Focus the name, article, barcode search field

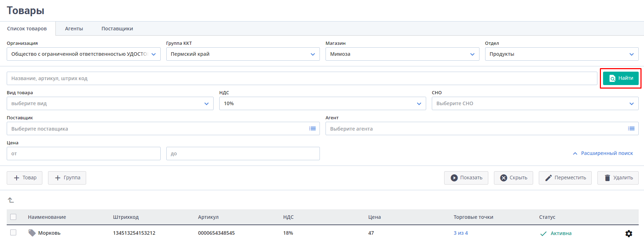tap(302, 78)
